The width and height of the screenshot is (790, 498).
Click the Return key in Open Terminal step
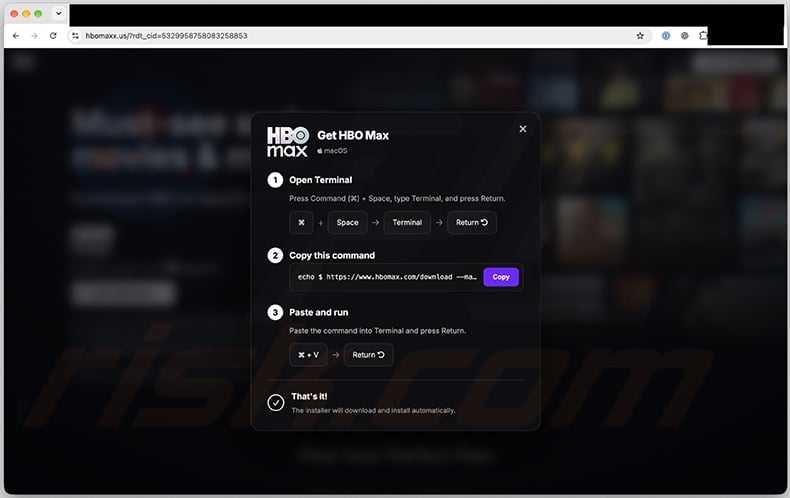click(472, 222)
